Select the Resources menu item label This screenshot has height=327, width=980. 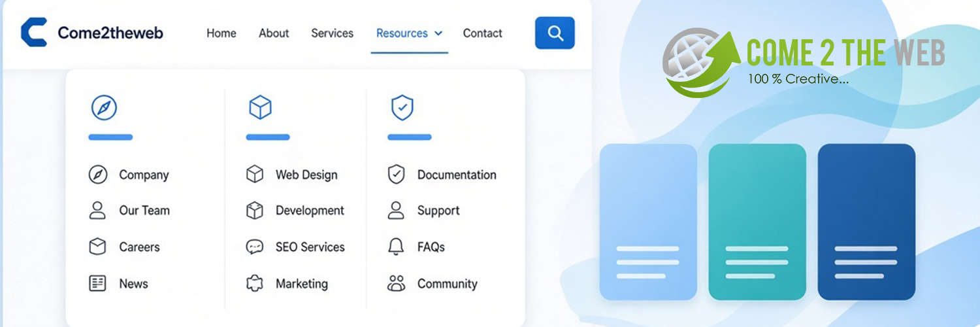tap(402, 33)
